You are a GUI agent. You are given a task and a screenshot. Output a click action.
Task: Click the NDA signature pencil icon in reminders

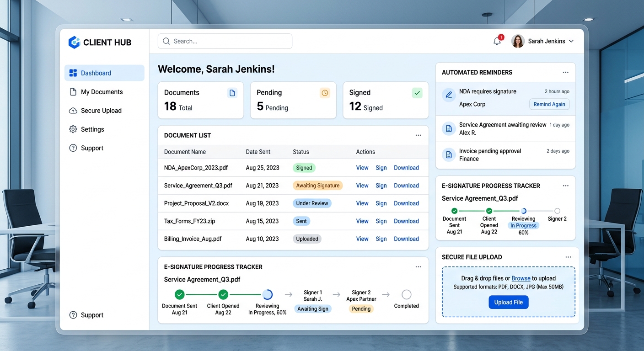pyautogui.click(x=448, y=95)
